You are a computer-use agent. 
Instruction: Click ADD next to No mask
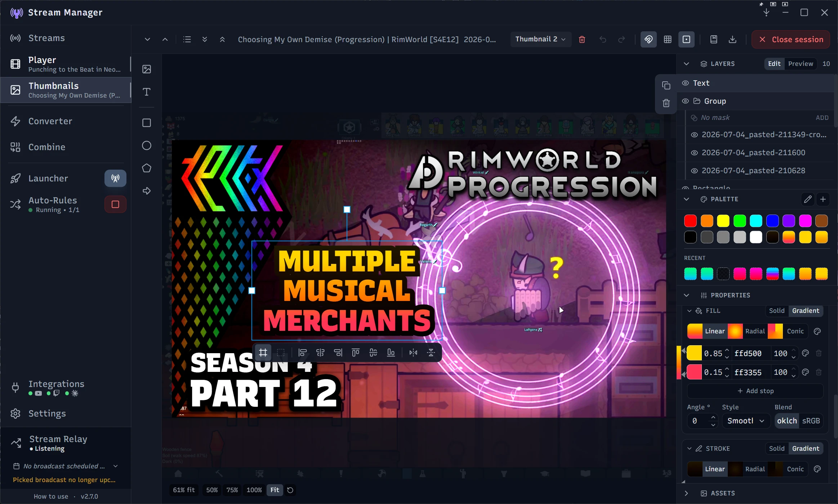tap(822, 118)
